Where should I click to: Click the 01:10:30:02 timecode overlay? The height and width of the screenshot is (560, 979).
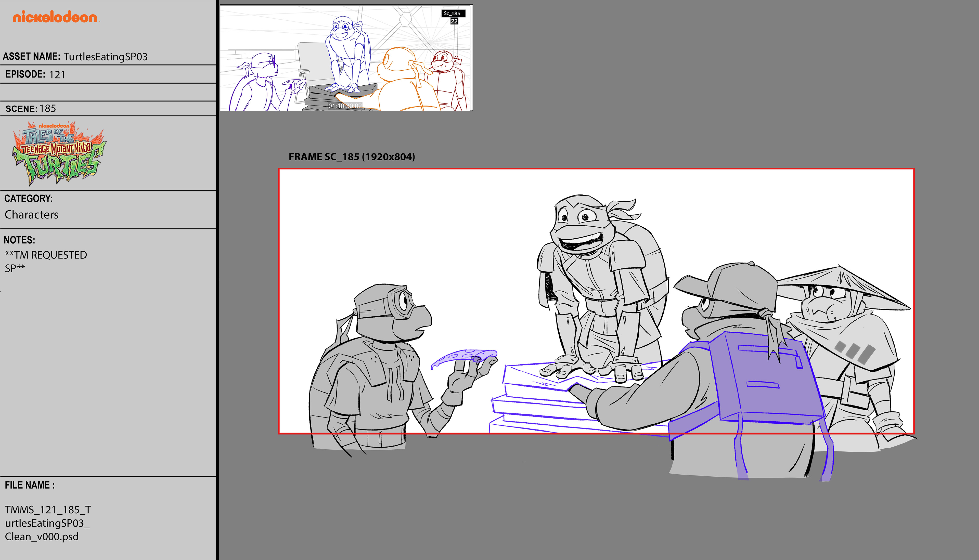345,106
